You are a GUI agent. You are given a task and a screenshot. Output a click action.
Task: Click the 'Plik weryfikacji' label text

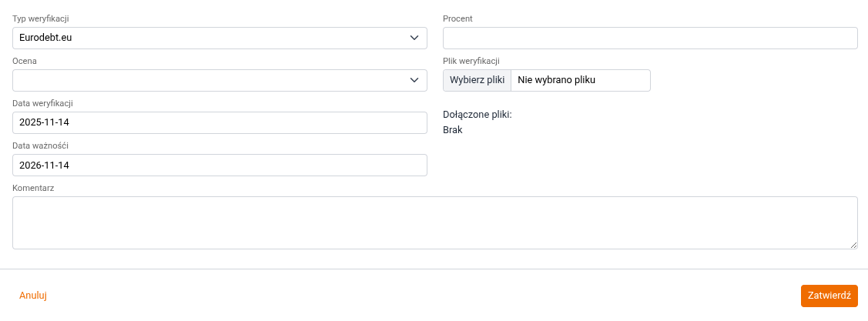(x=471, y=61)
